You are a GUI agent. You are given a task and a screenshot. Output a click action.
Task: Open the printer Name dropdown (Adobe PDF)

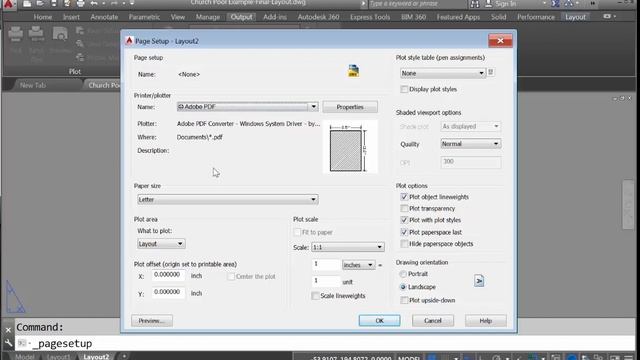[x=247, y=107]
